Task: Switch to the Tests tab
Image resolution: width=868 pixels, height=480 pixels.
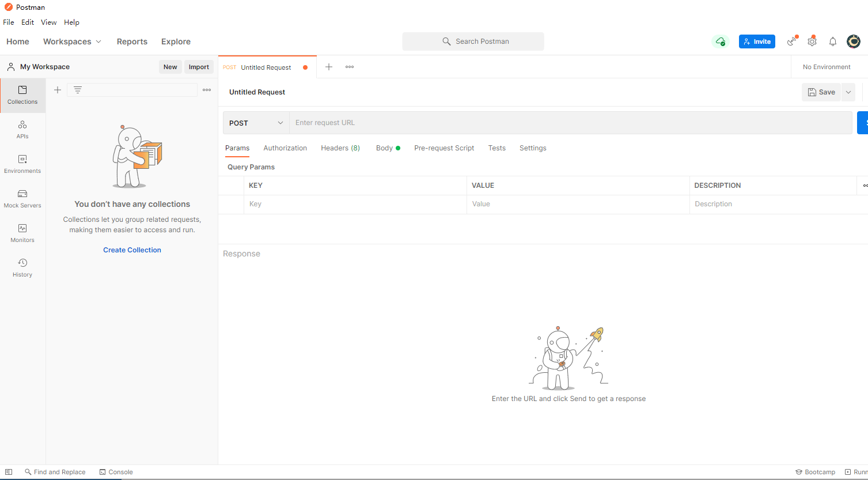Action: point(496,148)
